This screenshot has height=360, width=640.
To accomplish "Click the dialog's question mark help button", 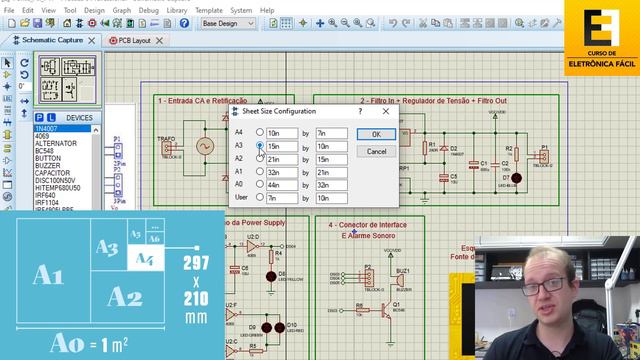I will (360, 111).
